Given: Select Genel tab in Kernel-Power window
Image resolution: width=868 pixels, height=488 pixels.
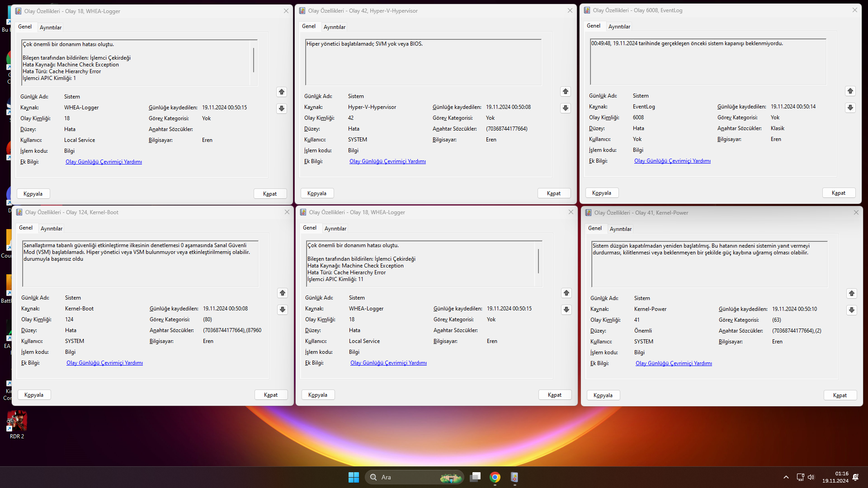Looking at the screenshot, I should [595, 228].
